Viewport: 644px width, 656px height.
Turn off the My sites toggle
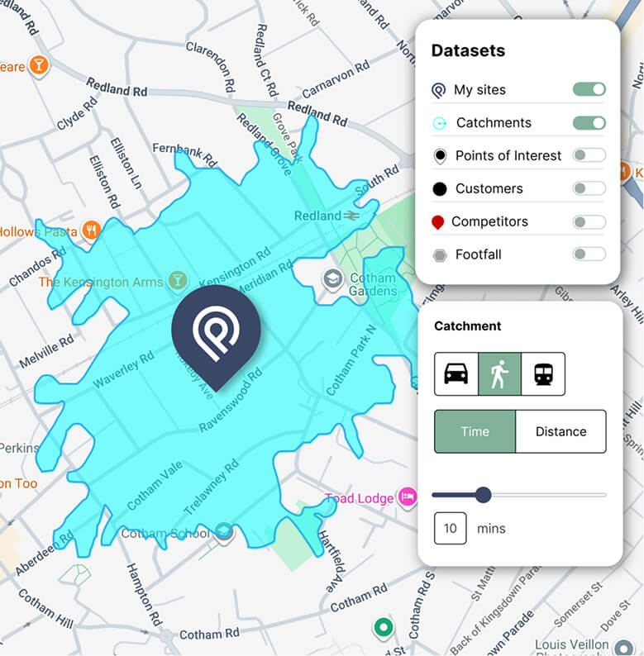[x=589, y=89]
